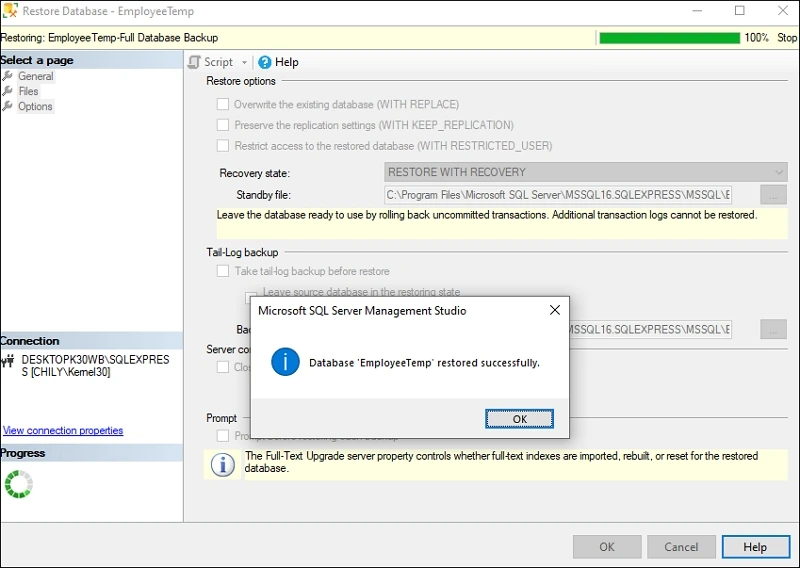Click the Standby file path field

coord(558,194)
